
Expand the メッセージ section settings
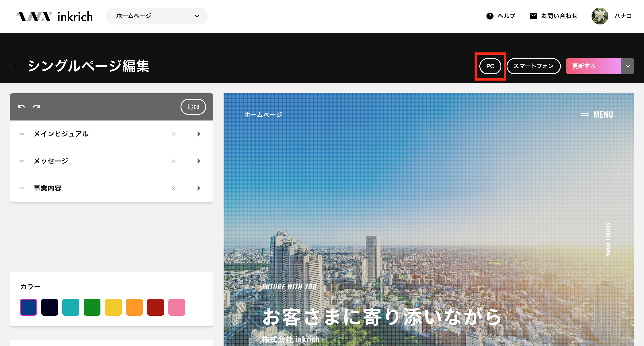pos(199,161)
